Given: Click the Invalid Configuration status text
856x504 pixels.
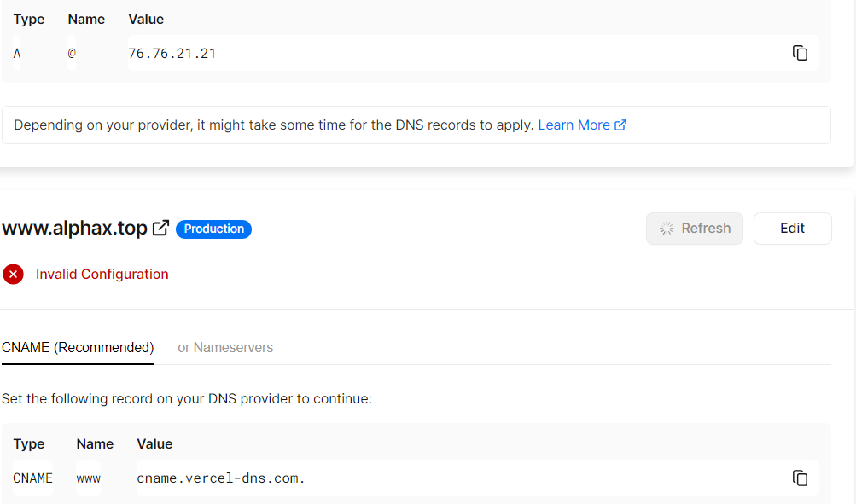Looking at the screenshot, I should tap(102, 275).
